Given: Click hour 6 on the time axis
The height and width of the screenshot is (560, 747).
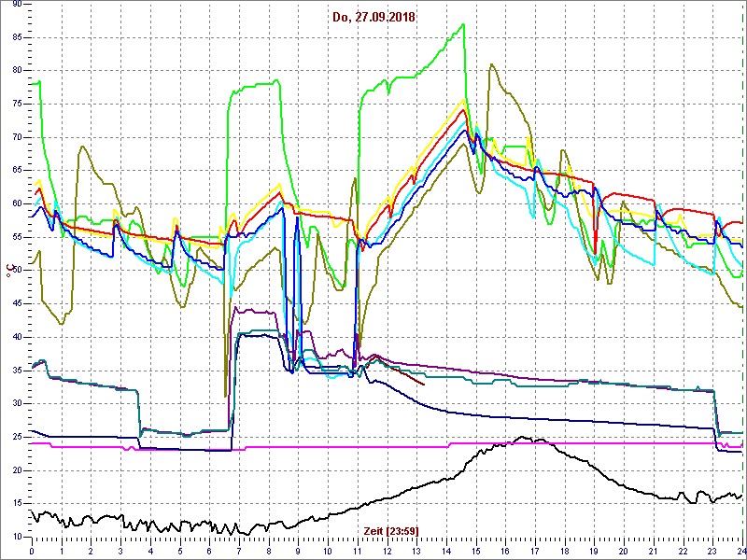Looking at the screenshot, I should pyautogui.click(x=209, y=551).
